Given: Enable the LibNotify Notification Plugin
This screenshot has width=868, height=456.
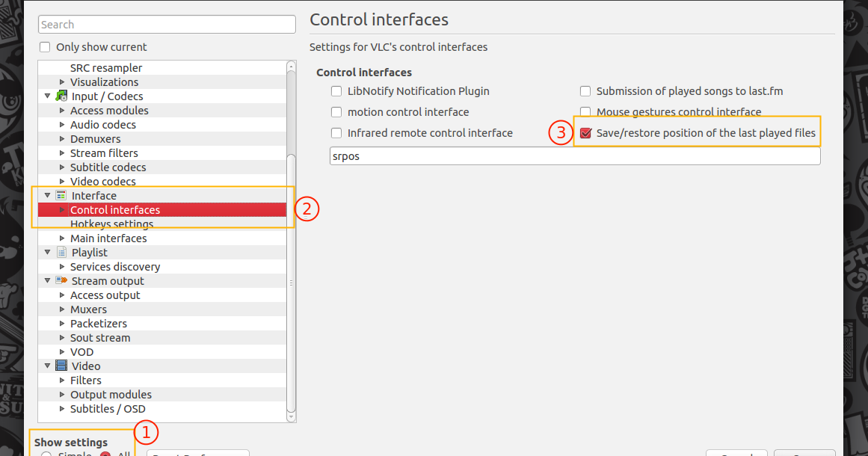Looking at the screenshot, I should click(336, 90).
